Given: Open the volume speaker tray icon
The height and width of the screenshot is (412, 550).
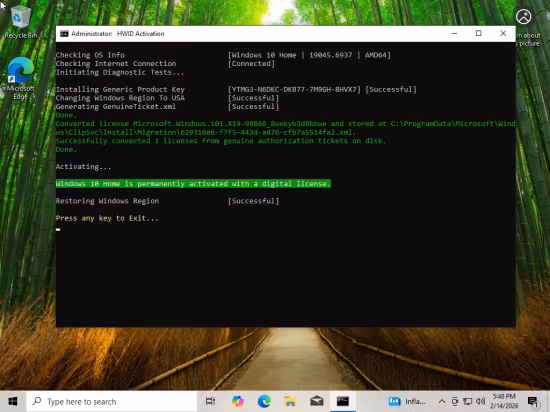Looking at the screenshot, I should [481, 401].
